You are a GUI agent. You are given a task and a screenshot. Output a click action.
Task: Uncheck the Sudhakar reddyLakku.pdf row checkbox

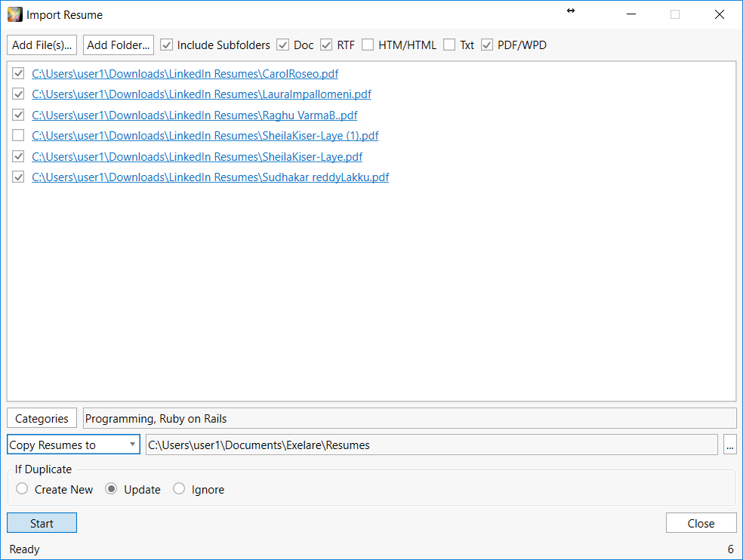[x=18, y=177]
